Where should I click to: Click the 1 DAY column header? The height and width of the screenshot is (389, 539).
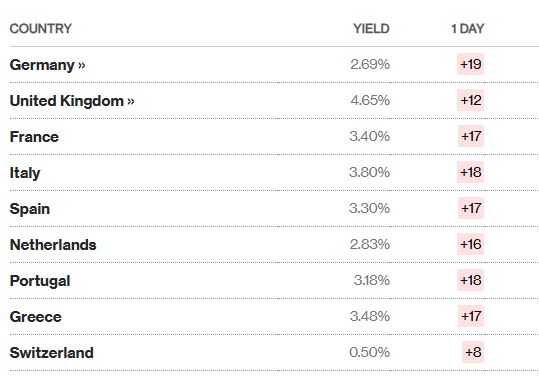point(468,29)
